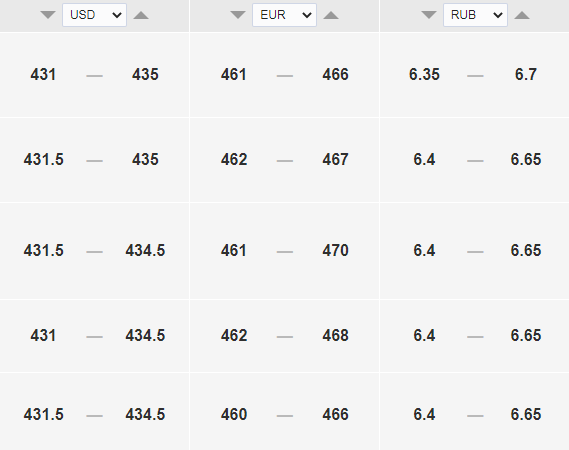Select the 434.5 USD sell rate in last row
This screenshot has width=569, height=450.
coord(145,414)
